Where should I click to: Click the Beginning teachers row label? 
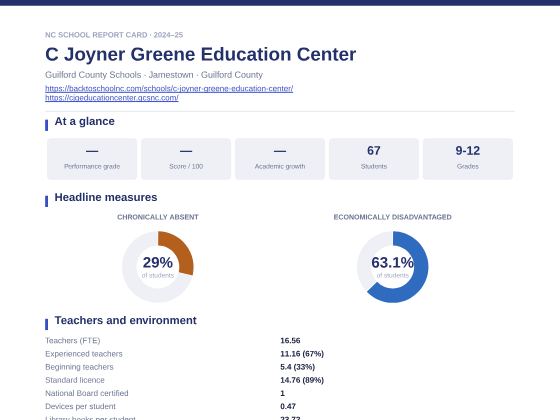[79, 367]
